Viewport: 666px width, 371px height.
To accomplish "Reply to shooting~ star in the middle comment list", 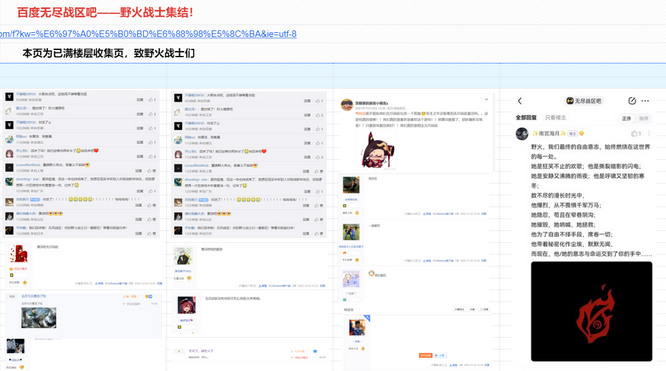I will pyautogui.click(x=307, y=192).
